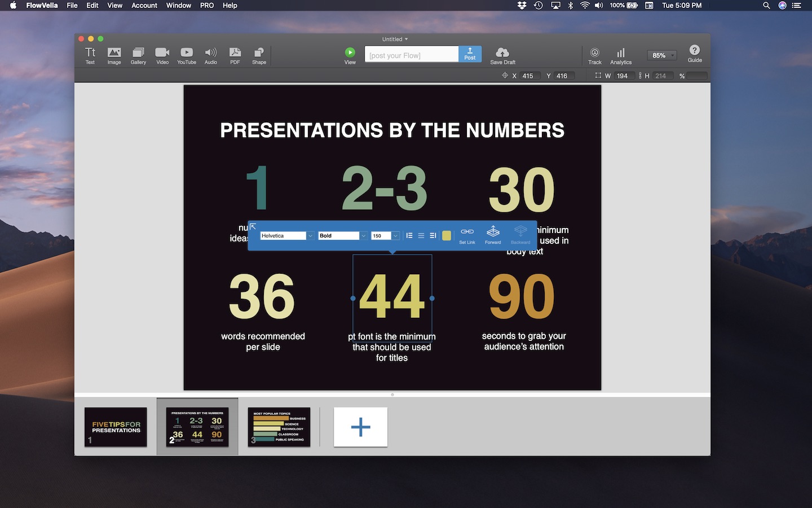Add Audio from toolbar
This screenshot has width=812, height=508.
point(211,55)
